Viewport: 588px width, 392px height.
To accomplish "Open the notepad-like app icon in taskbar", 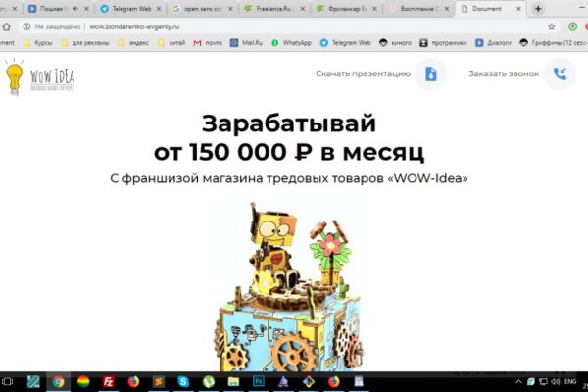I will 359,382.
